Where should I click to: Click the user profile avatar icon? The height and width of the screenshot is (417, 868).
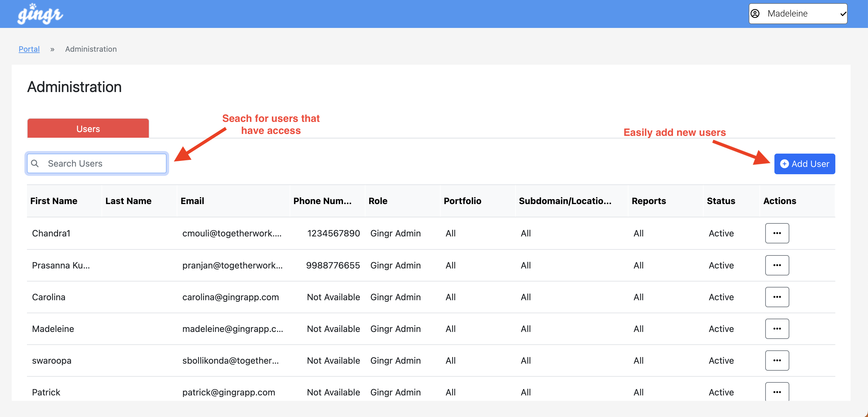click(755, 13)
